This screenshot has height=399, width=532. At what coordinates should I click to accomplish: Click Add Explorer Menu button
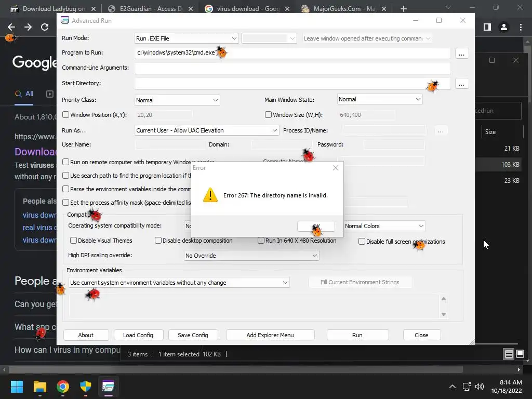270,335
